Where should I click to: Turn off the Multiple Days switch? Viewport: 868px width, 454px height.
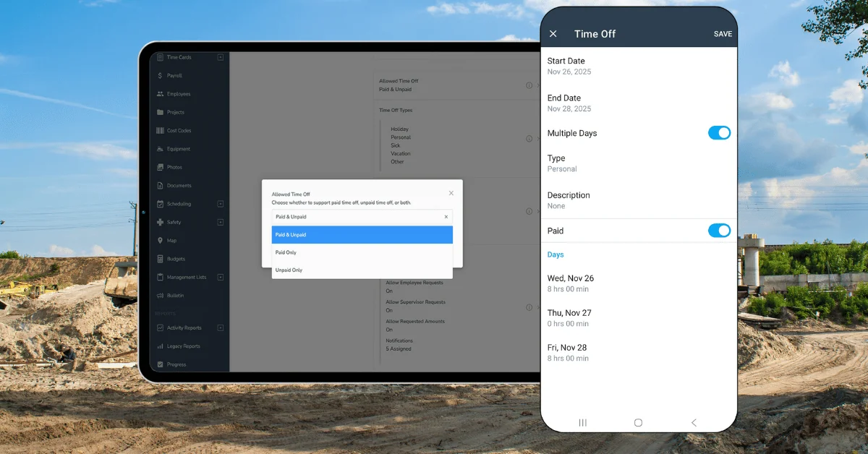click(x=719, y=133)
